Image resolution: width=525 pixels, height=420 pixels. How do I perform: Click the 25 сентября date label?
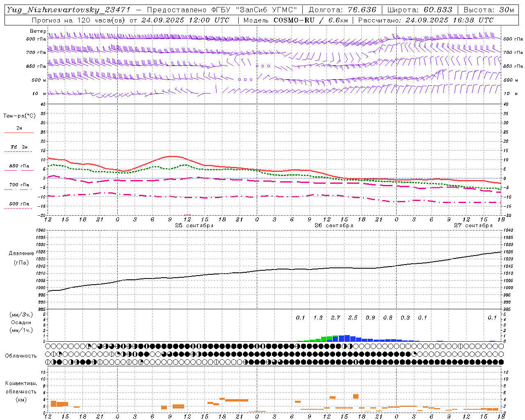194,226
